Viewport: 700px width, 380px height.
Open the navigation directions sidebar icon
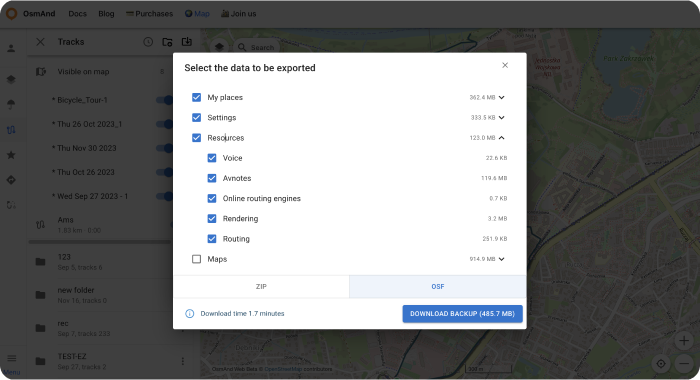pos(11,180)
